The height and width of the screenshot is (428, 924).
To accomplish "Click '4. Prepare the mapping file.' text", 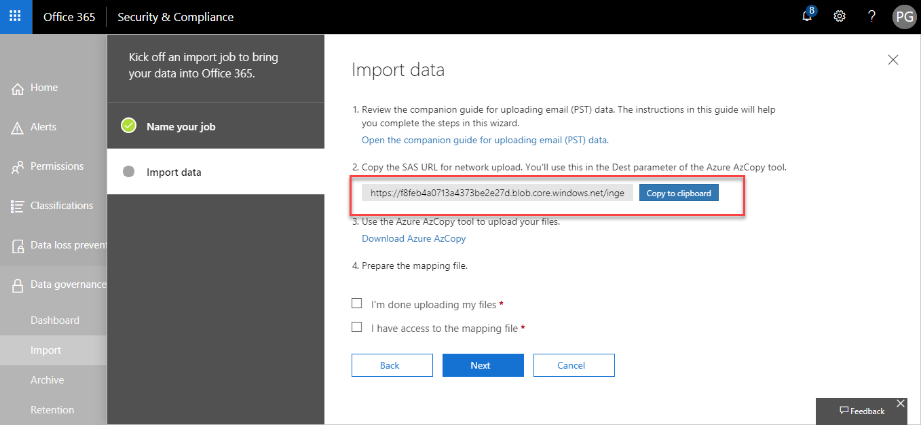I will pos(410,266).
